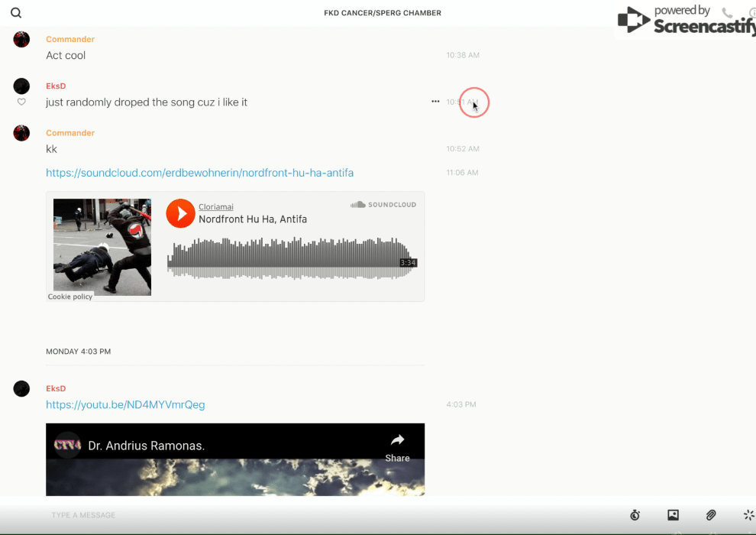Click the FKD CANCER/SPERG CHAMBER conversation title
Viewport: 756px width, 535px height.
click(x=382, y=13)
